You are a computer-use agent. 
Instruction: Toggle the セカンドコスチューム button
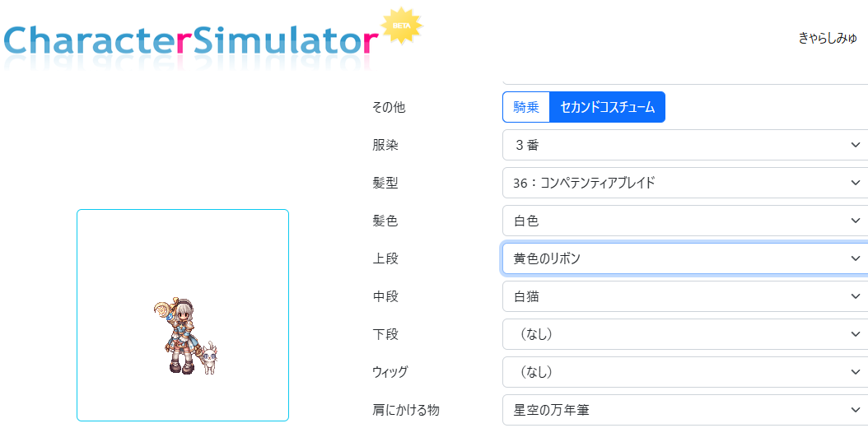pyautogui.click(x=607, y=107)
